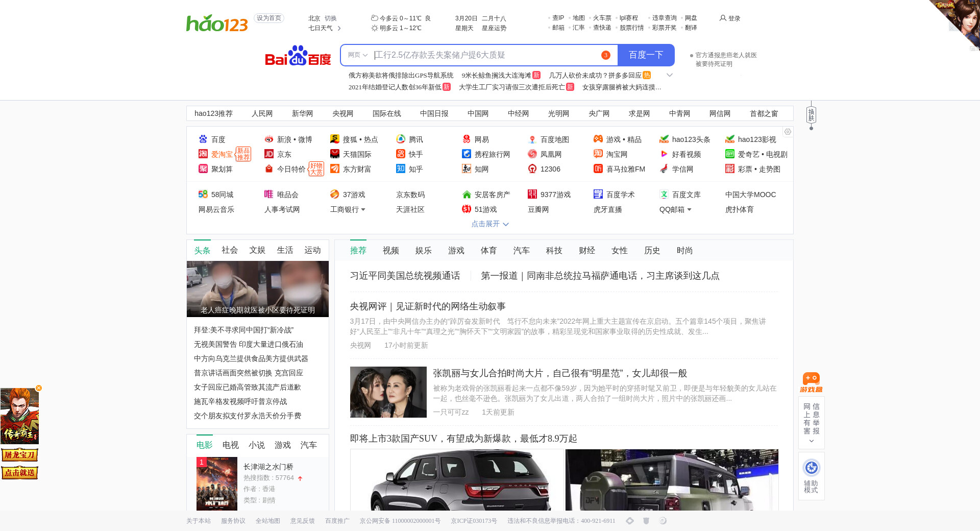Expand more sites with 点击展开
This screenshot has width=980, height=531.
tap(489, 224)
